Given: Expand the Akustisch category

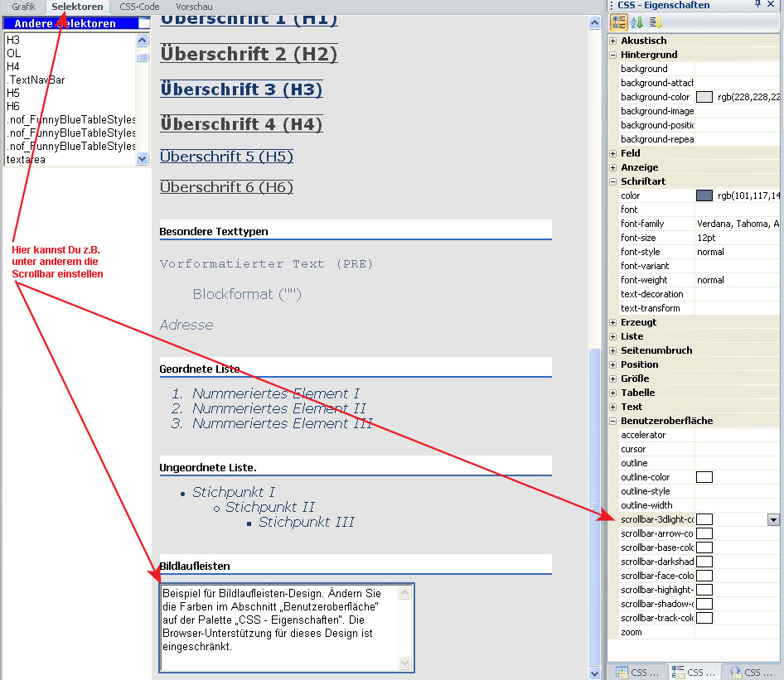Looking at the screenshot, I should point(613,41).
